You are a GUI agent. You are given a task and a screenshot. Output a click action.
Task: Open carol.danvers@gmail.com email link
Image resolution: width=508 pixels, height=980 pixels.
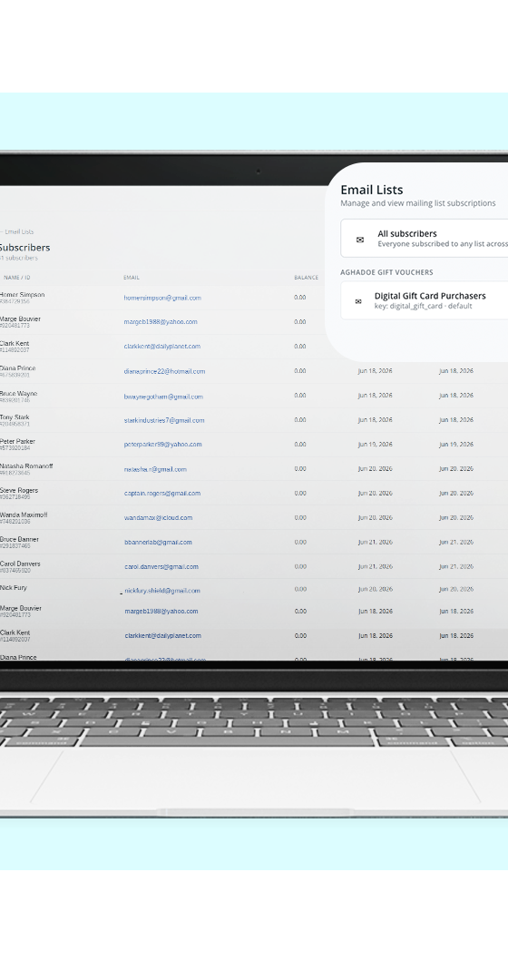tap(161, 566)
